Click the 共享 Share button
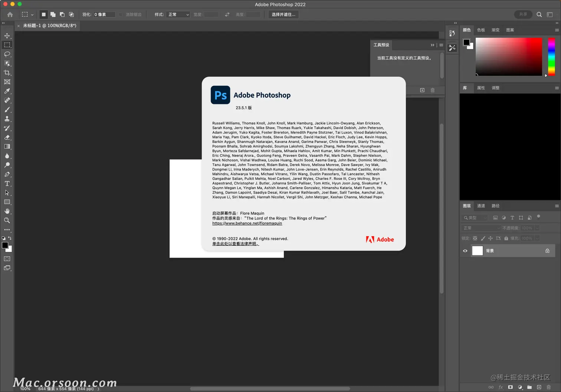Screen dimensions: 561x392 tap(523, 14)
